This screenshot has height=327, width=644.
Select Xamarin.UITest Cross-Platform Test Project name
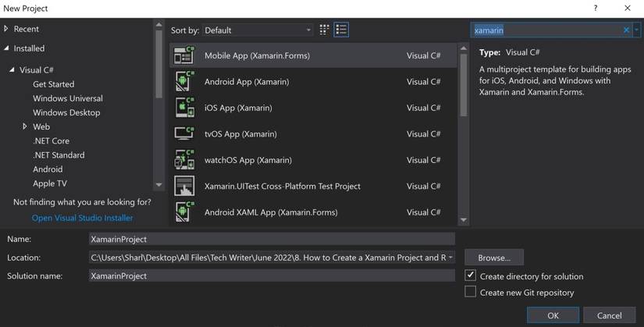click(283, 186)
